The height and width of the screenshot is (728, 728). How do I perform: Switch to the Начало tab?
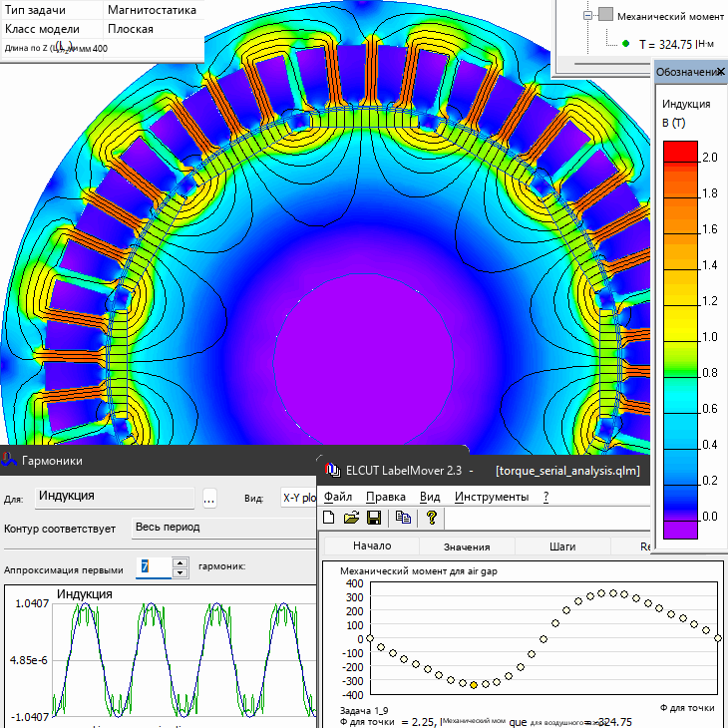coord(372,546)
